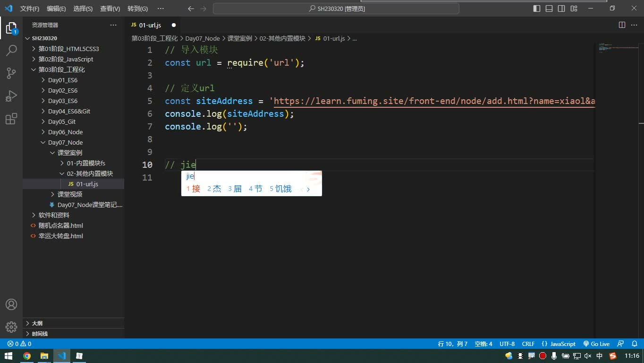Open the Accounts menu in the activity bar
This screenshot has height=363, width=644.
11,304
